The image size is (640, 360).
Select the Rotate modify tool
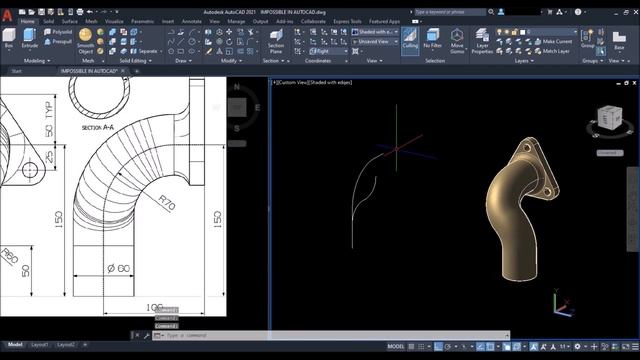(x=229, y=41)
